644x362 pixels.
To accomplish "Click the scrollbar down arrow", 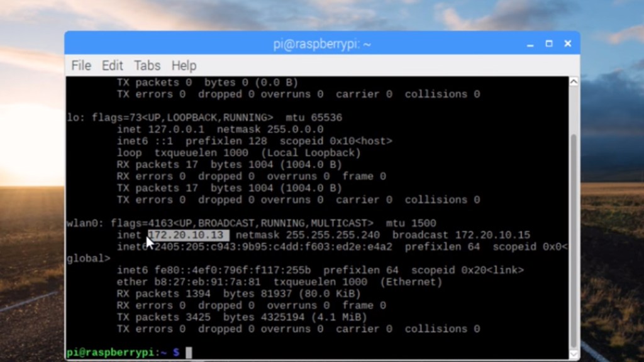I will click(574, 354).
